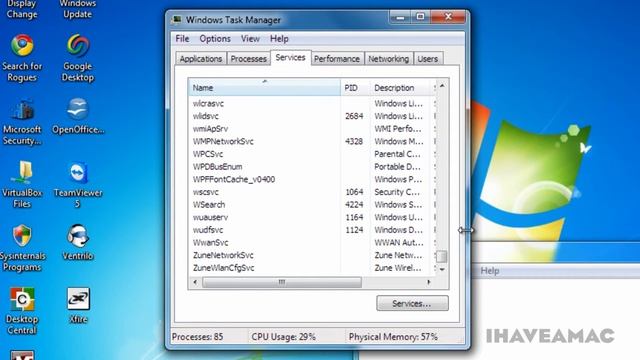The image size is (640, 360).
Task: Switch to the Users tab
Action: [x=427, y=59]
